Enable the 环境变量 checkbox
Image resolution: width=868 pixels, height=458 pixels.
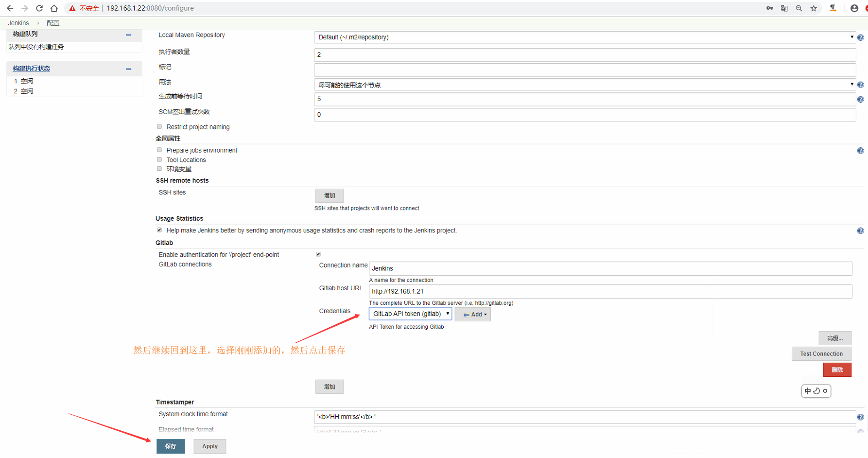(x=159, y=169)
